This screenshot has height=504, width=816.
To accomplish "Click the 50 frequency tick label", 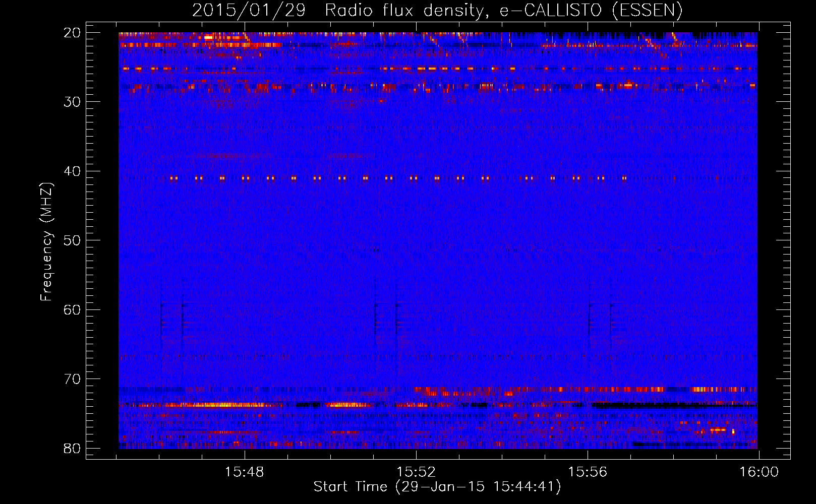I will 72,240.
